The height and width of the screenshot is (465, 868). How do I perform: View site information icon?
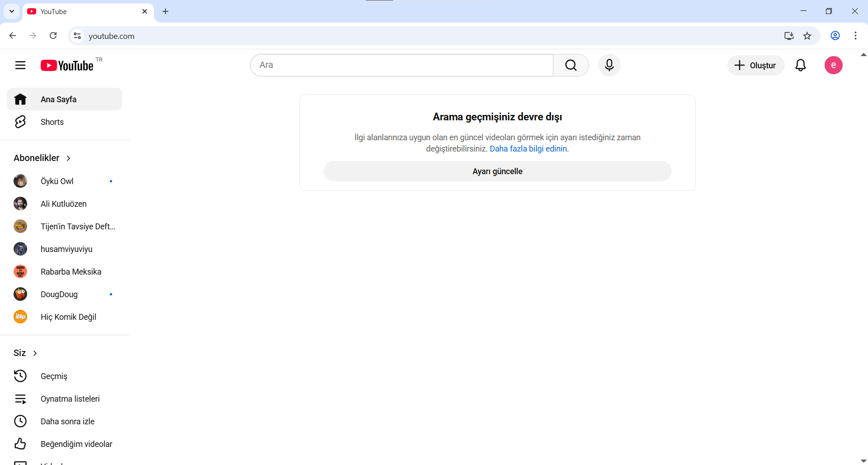tap(77, 36)
